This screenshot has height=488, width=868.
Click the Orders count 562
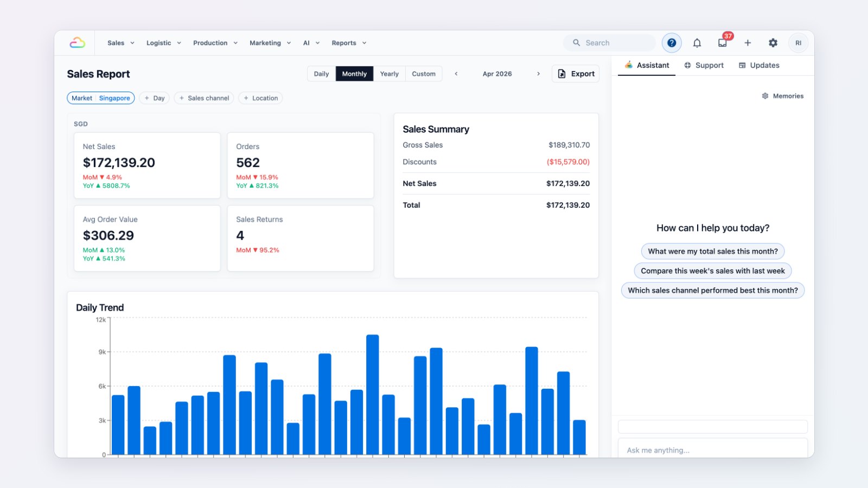(248, 163)
